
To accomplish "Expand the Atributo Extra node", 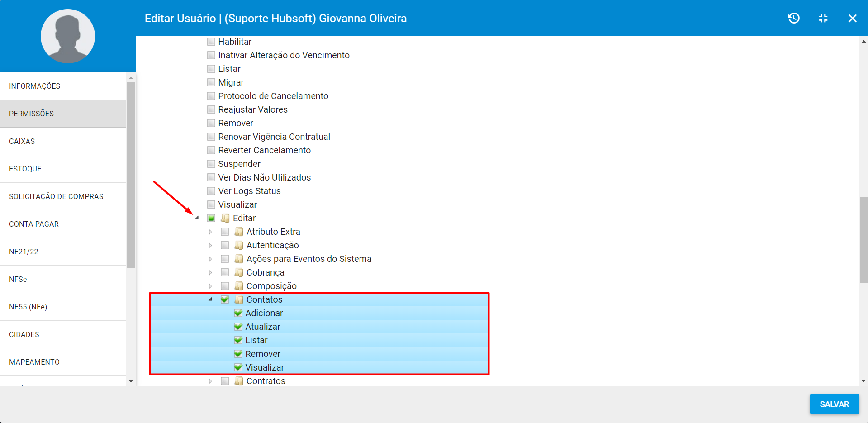I will click(210, 232).
